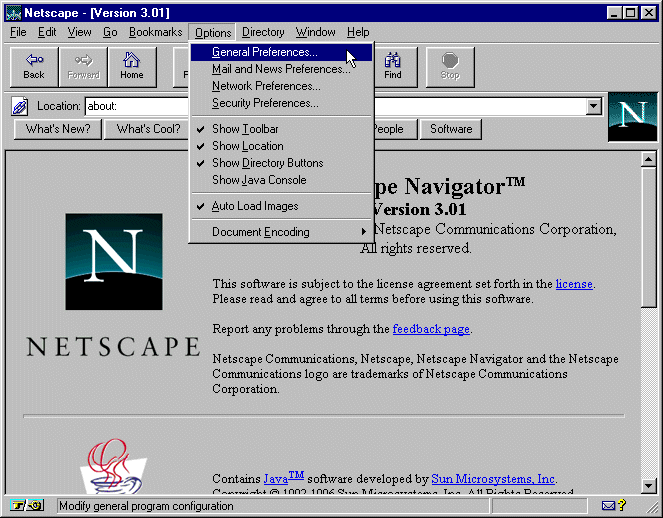Toggle Show Toolbar option

tap(281, 129)
